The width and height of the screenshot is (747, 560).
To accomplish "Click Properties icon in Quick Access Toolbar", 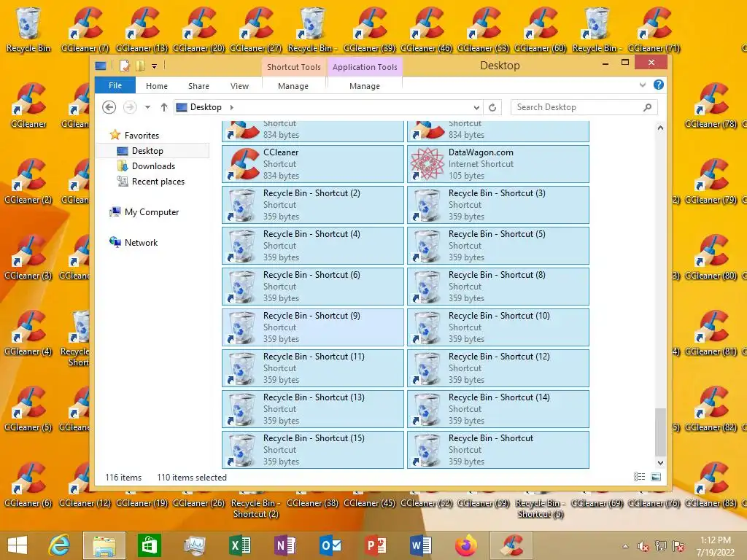I will pyautogui.click(x=124, y=66).
